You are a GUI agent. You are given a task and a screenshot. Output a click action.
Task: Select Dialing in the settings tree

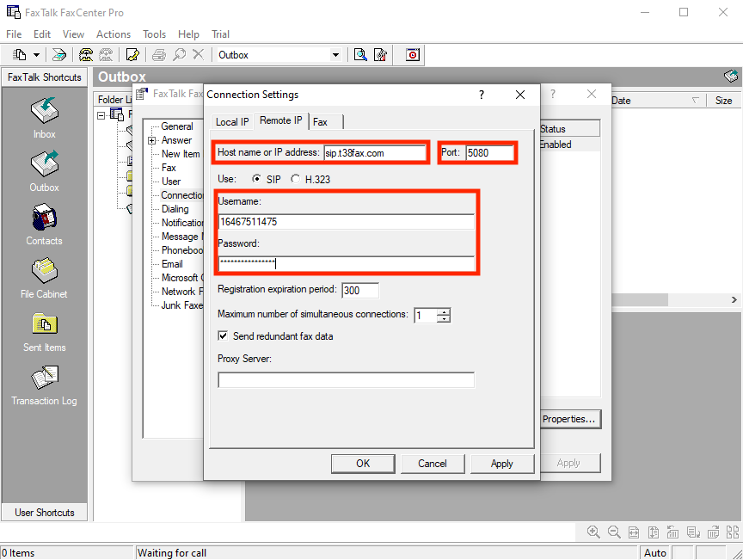tap(175, 209)
